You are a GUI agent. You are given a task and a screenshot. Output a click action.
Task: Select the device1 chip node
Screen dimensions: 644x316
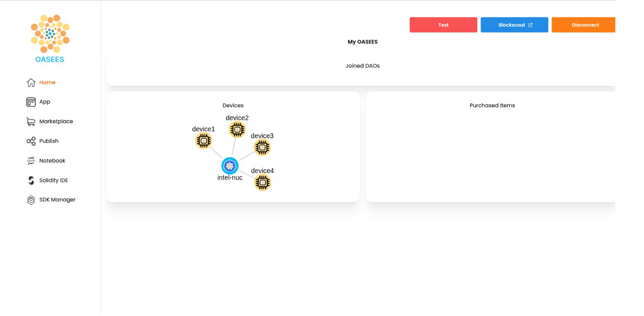pos(203,141)
